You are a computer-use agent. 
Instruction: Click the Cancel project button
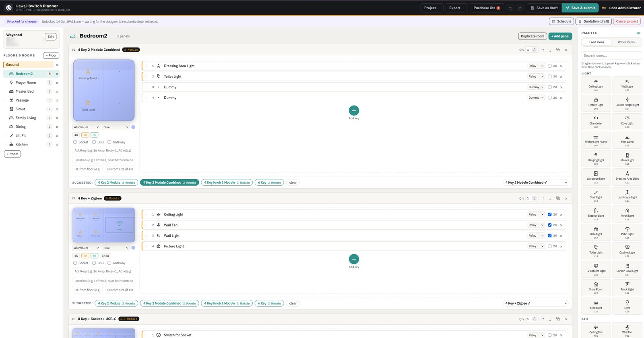(x=627, y=21)
